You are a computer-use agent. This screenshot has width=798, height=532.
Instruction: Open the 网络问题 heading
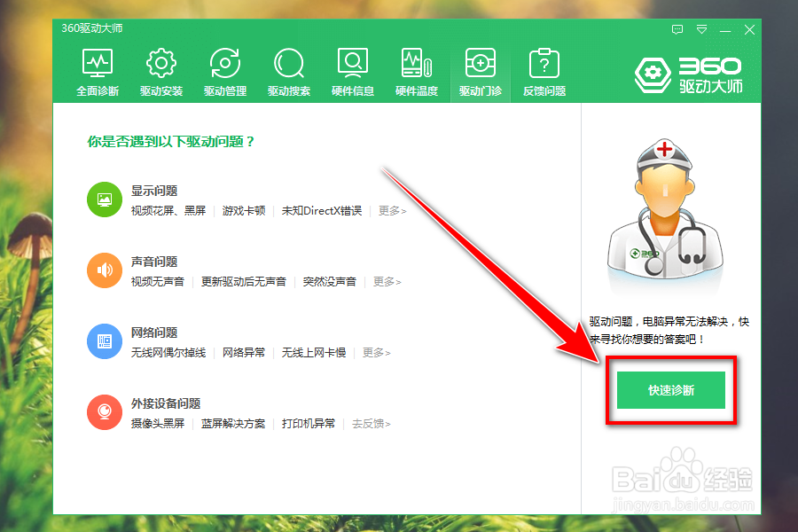(x=154, y=332)
